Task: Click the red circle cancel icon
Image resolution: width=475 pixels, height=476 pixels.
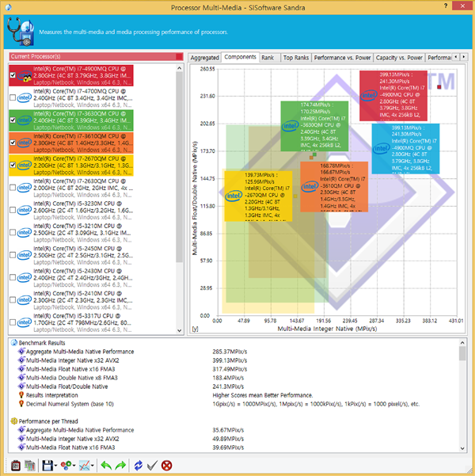Action: pos(166,466)
